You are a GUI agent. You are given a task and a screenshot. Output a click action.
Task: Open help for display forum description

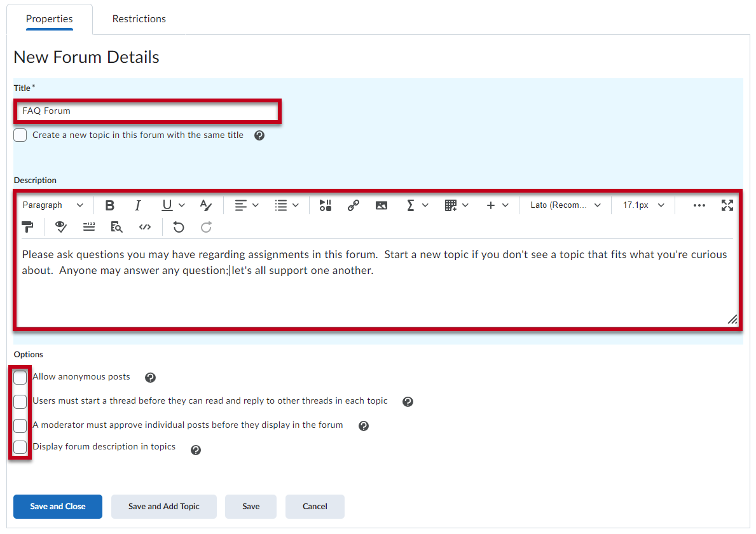[196, 449]
